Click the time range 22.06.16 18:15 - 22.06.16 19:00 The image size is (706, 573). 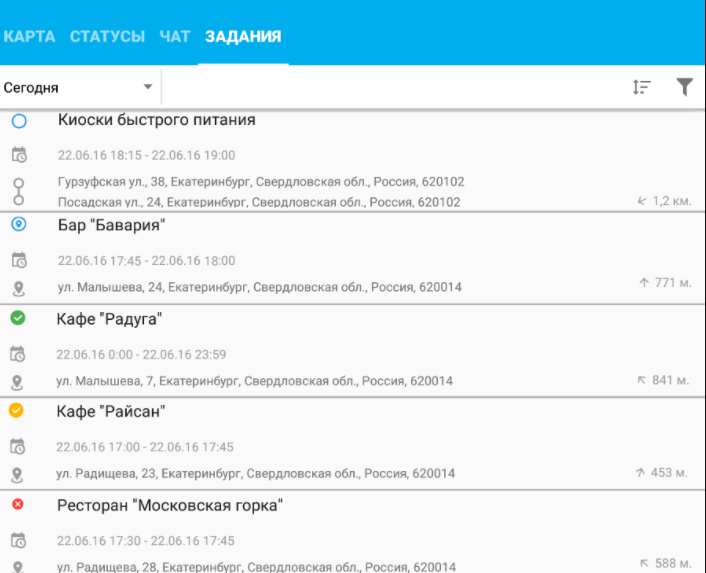[146, 155]
